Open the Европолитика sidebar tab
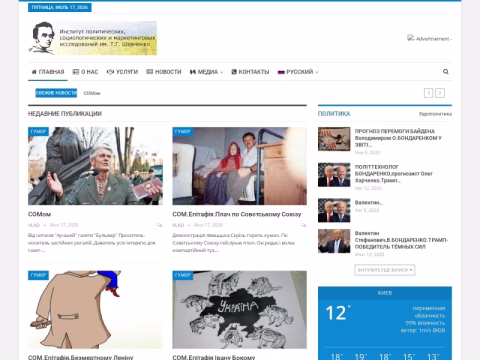The width and height of the screenshot is (480, 360). coord(435,114)
